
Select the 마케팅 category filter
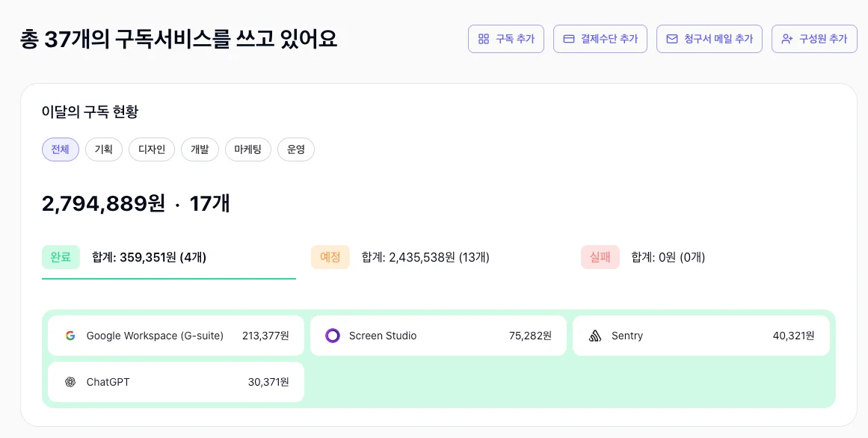(247, 149)
